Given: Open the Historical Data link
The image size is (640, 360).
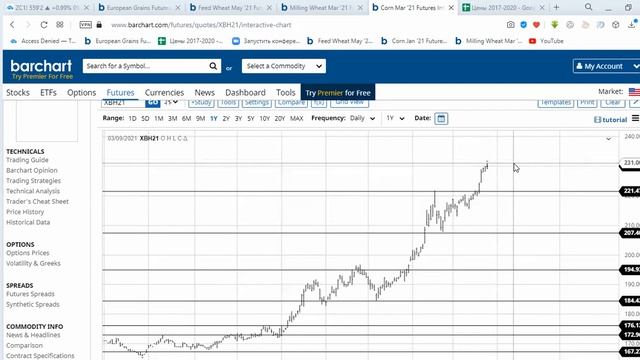Looking at the screenshot, I should tap(28, 222).
